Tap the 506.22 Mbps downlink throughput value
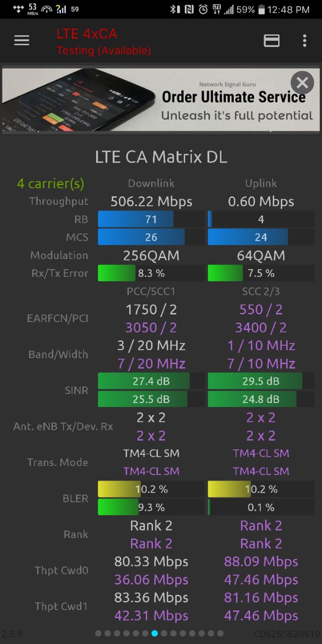This screenshot has height=644, width=322. pyautogui.click(x=151, y=202)
